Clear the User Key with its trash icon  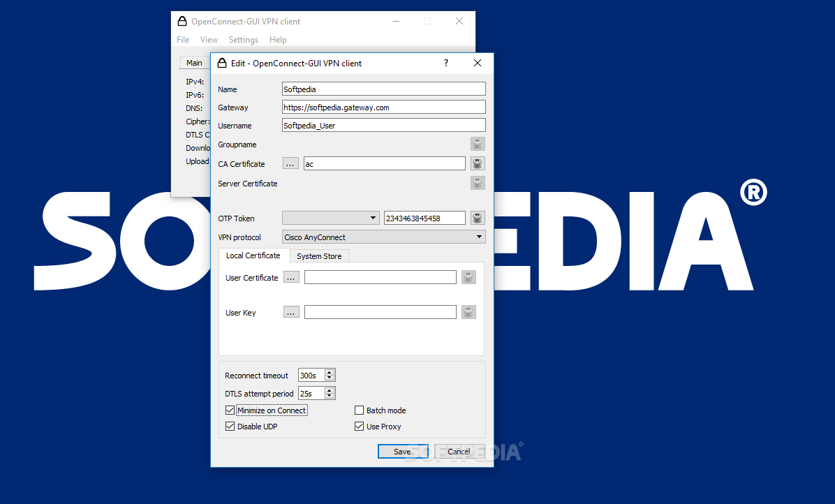[x=468, y=312]
